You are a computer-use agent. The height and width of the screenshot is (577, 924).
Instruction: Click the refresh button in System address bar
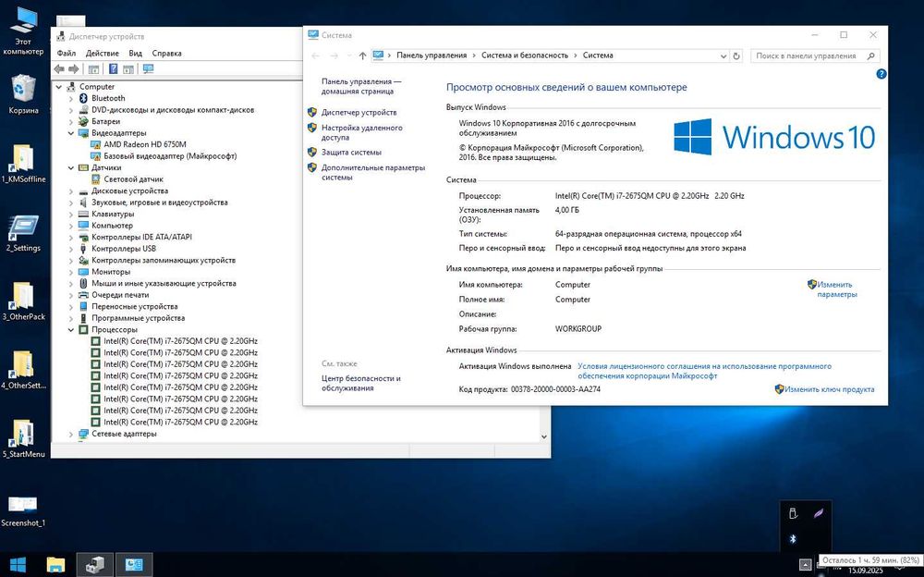[736, 56]
